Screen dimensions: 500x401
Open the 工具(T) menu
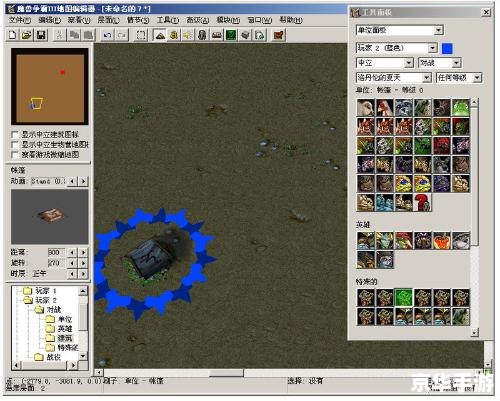[x=168, y=20]
